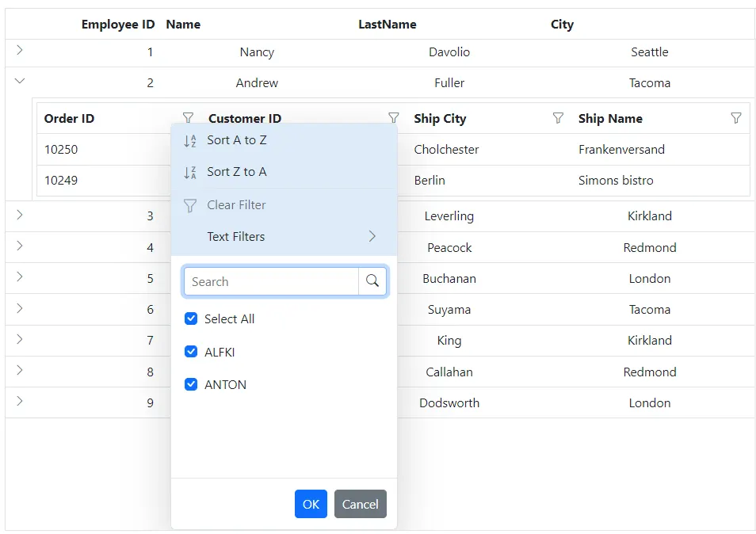Open the filter icon on Ship Name column

tap(736, 117)
